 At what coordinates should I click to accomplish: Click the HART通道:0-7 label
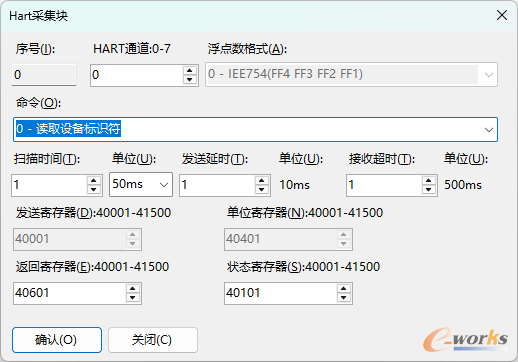point(132,49)
